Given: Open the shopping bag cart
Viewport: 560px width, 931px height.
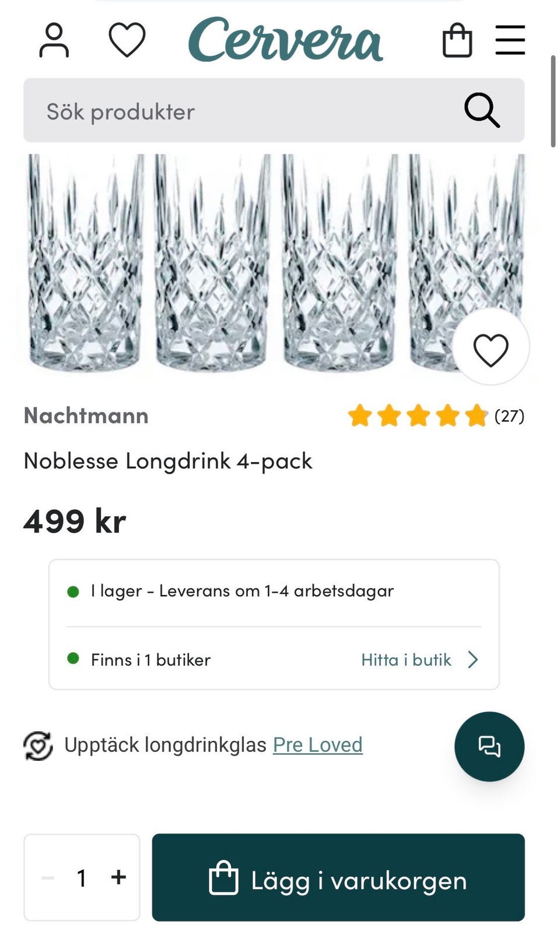Looking at the screenshot, I should (457, 40).
